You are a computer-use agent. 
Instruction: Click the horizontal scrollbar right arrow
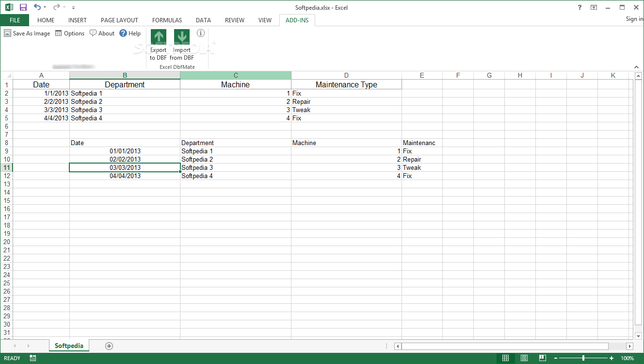[x=629, y=346]
